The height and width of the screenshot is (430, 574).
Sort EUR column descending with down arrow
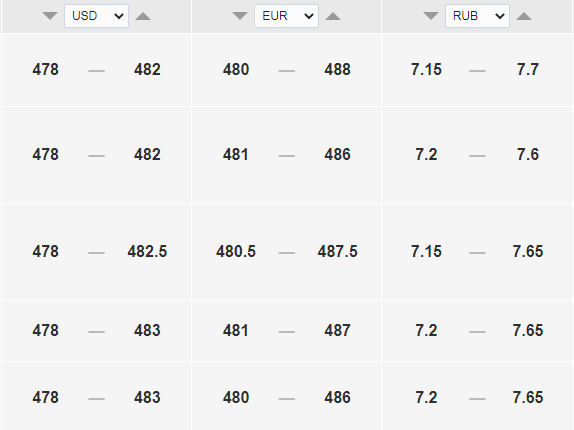pos(240,16)
